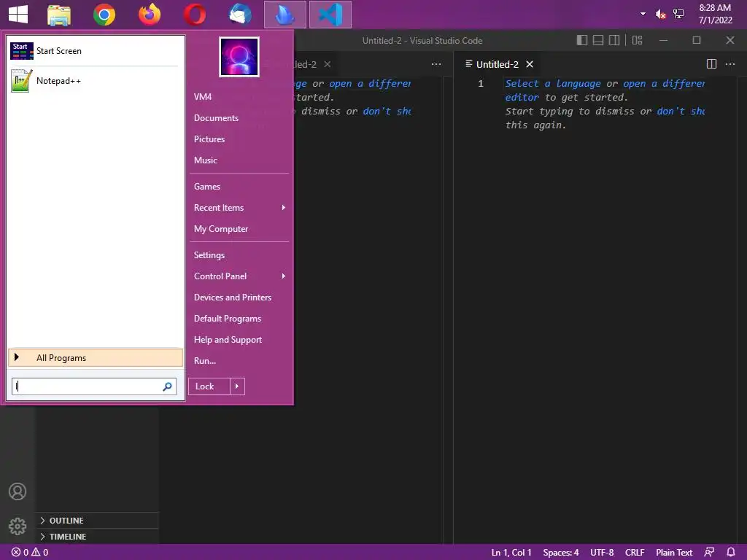Open Documents from start menu

pos(216,118)
